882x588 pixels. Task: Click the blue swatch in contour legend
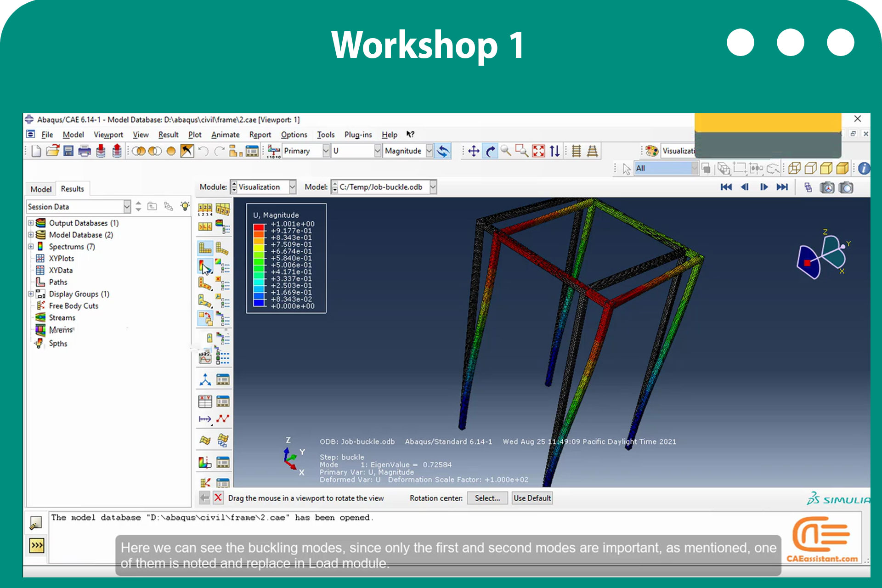coord(259,302)
